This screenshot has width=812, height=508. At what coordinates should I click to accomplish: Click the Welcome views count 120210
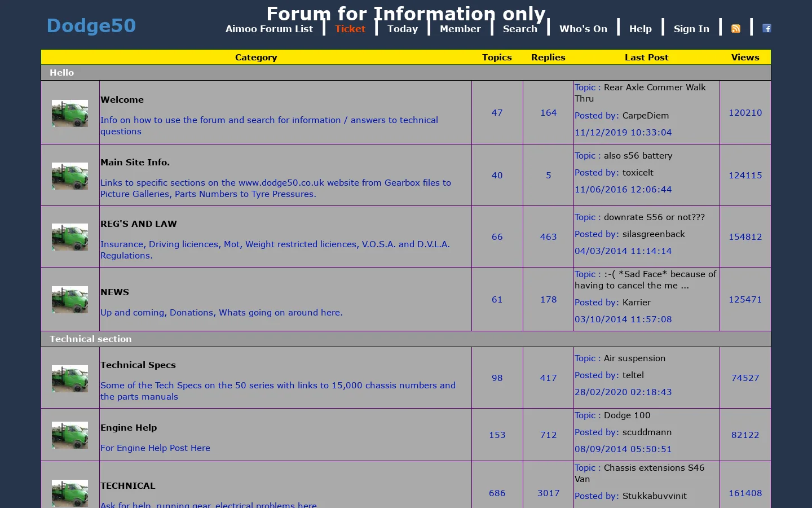click(x=745, y=113)
